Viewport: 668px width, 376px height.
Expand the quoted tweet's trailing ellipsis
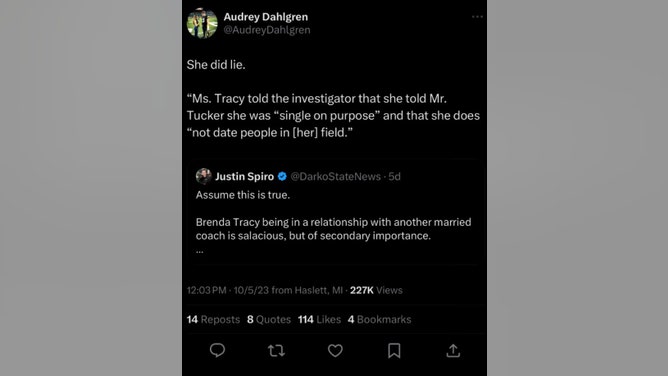[x=199, y=250]
